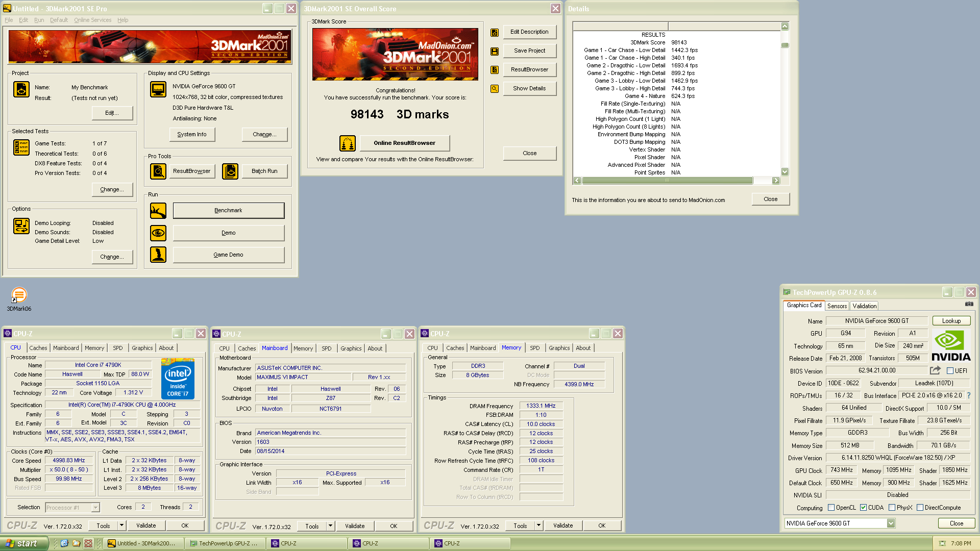Open Graphics tab in Mainboard CPU-Z window
980x551 pixels.
(x=351, y=348)
